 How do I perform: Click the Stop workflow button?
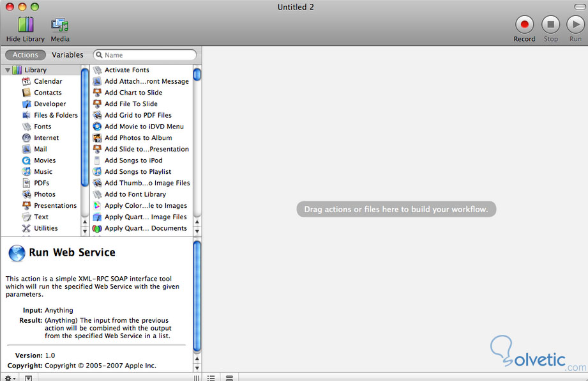[x=550, y=25]
